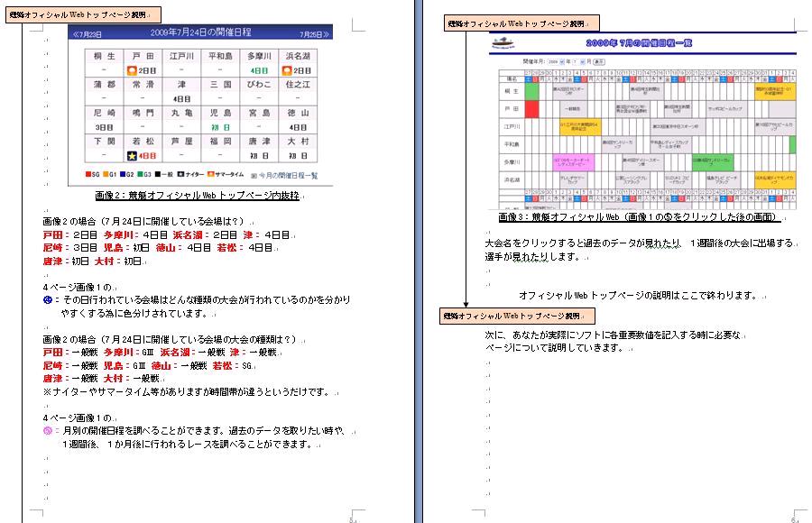
Task: Click the green 初日 under 児島
Action: (220, 127)
